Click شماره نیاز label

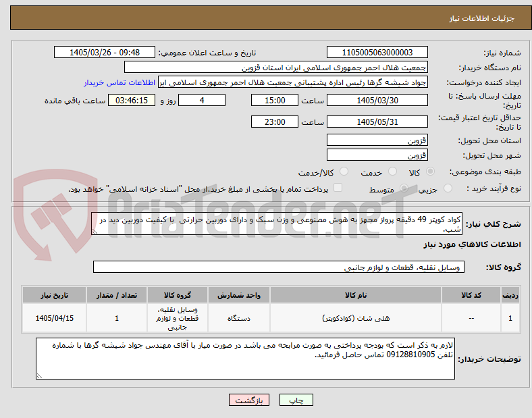click(x=502, y=53)
